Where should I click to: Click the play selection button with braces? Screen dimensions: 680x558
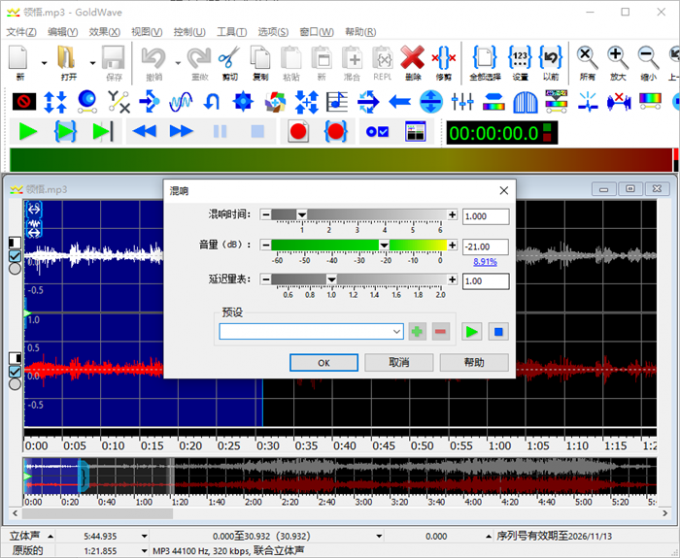65,131
